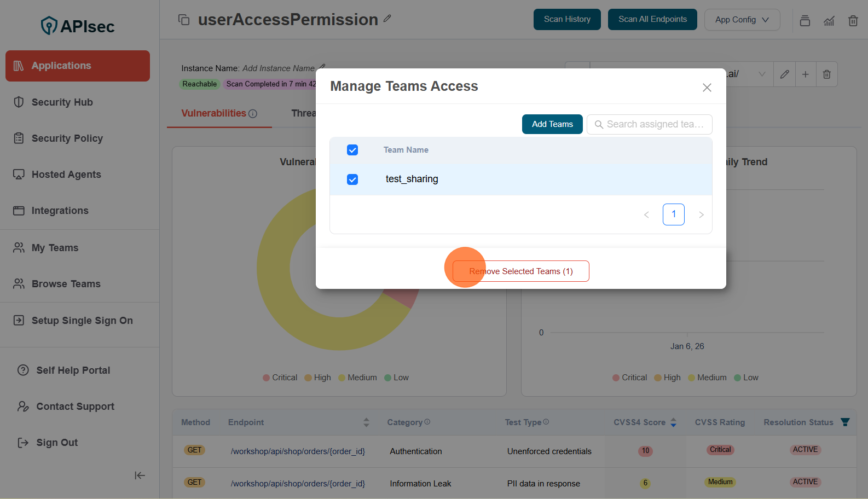Click the stacked layers icon in header
Viewport: 868px width, 499px height.
coord(805,21)
